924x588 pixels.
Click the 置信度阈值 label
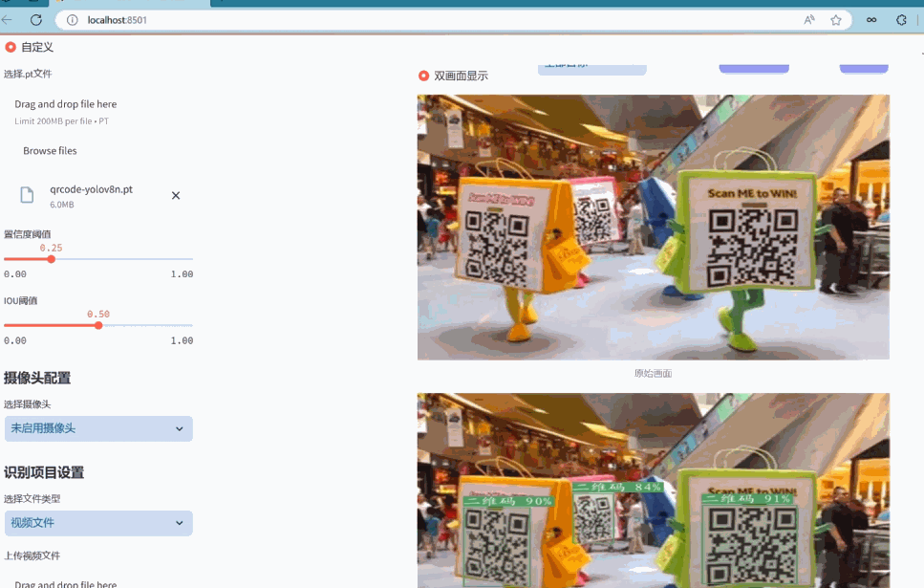point(27,234)
